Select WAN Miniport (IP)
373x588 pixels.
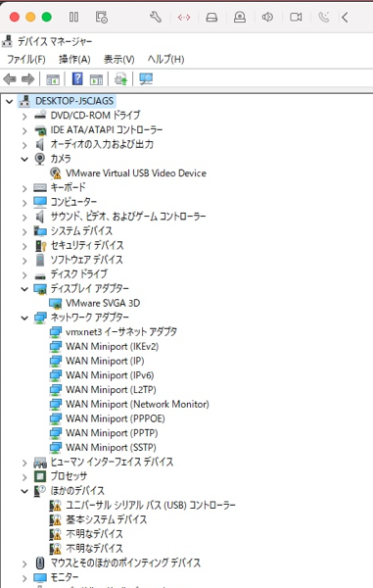[x=105, y=361]
